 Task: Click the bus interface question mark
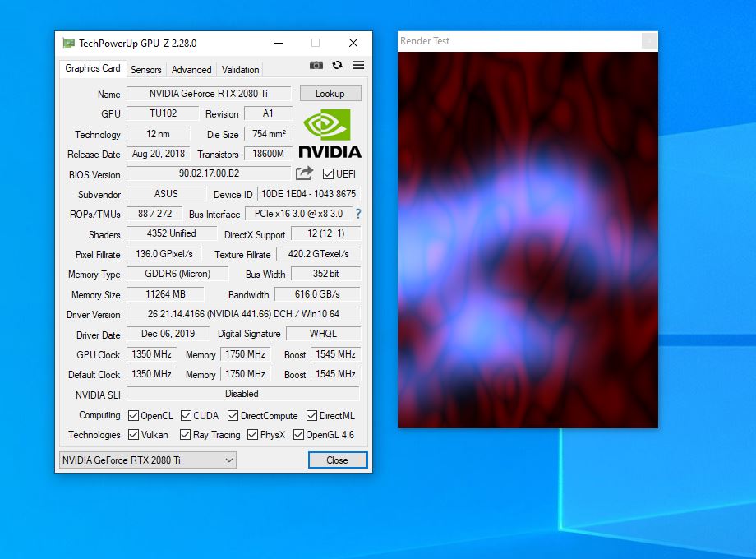pos(357,214)
